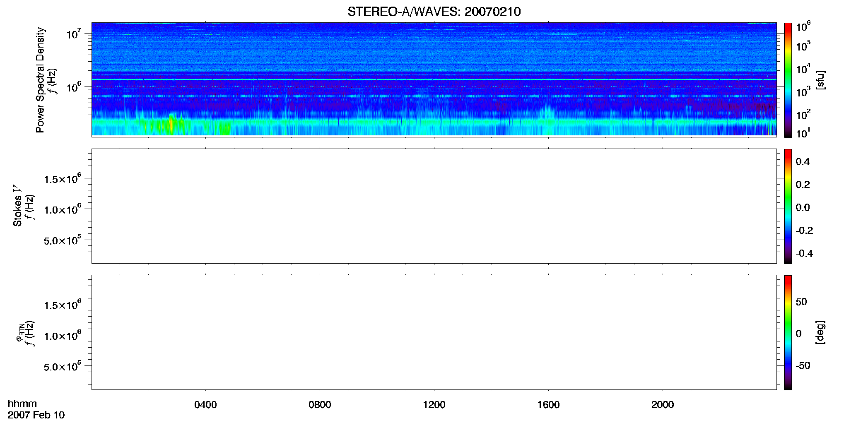Select the 0800 time tick label
Viewport: 868px width, 447px height.
(320, 405)
